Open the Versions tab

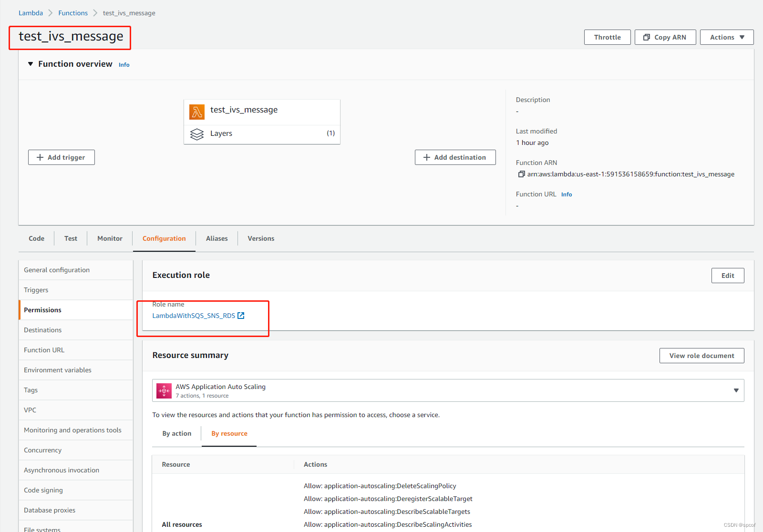(261, 238)
